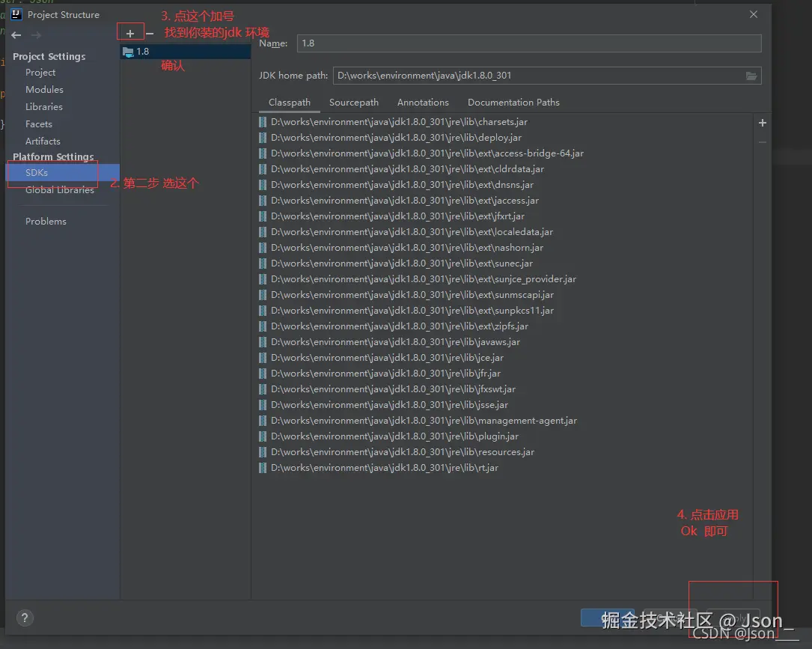Open help with question mark icon

coord(25,618)
